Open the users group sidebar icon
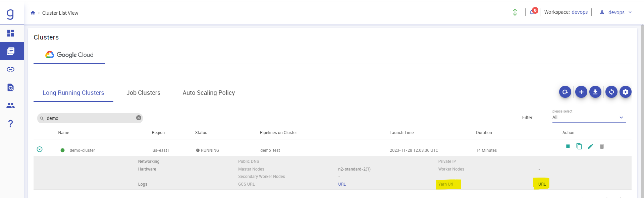Viewport: 644px width, 198px height. coord(11,106)
